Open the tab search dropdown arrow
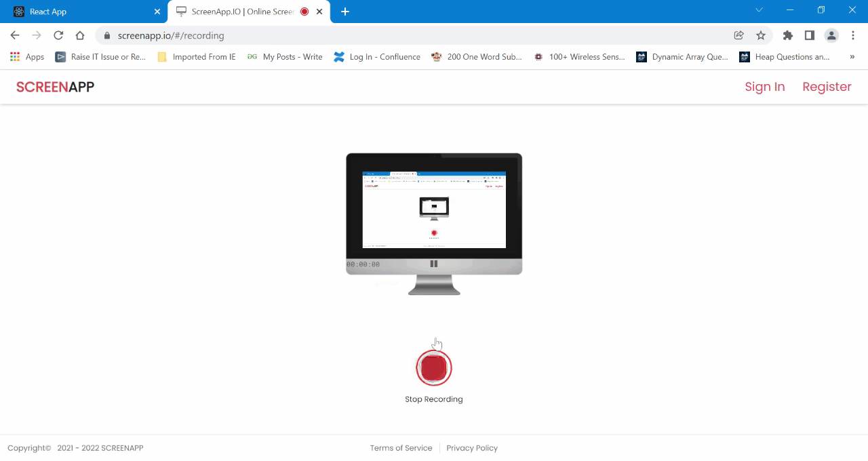This screenshot has width=868, height=461. click(759, 10)
